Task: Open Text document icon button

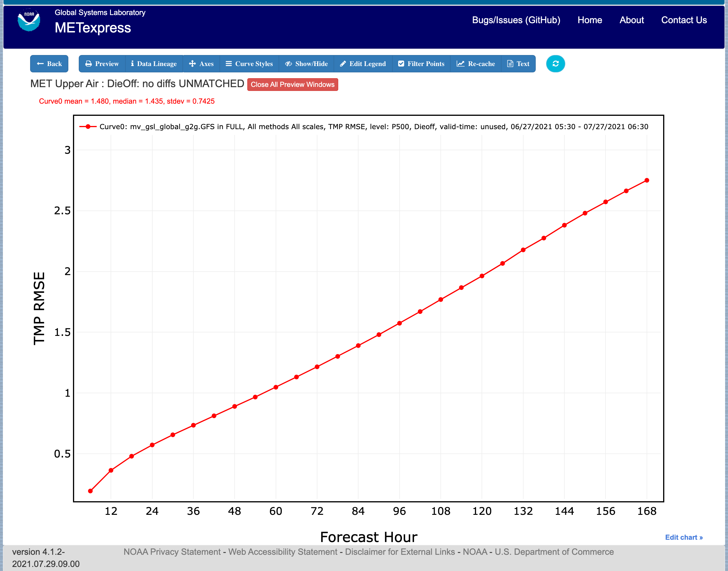Action: (518, 63)
